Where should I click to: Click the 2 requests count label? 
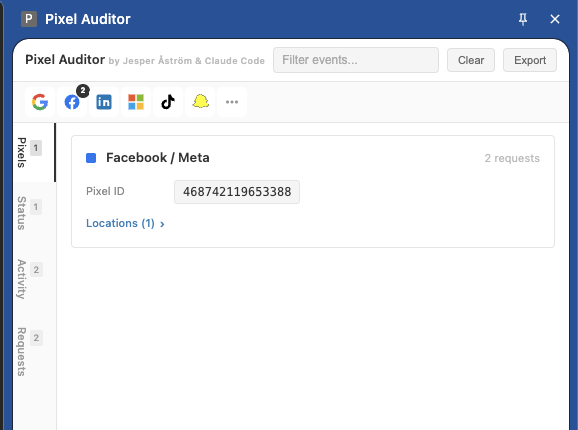coord(512,158)
